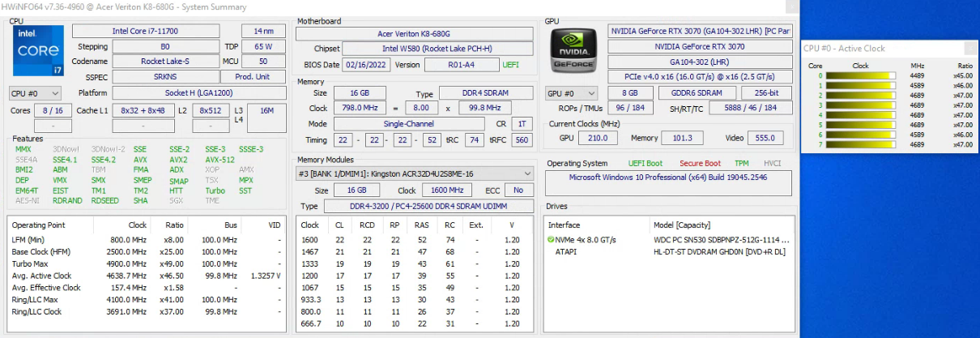Click the SHA feature label
980x338 pixels.
click(x=140, y=200)
